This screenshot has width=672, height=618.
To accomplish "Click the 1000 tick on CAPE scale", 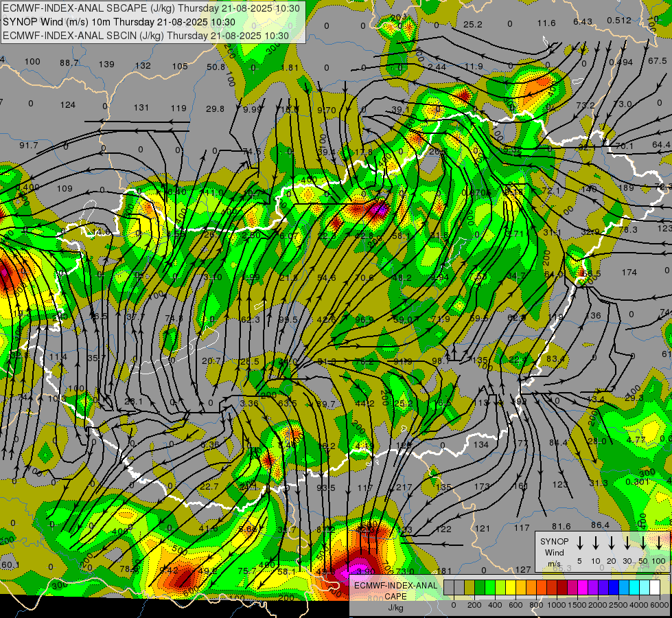I will click(557, 605).
